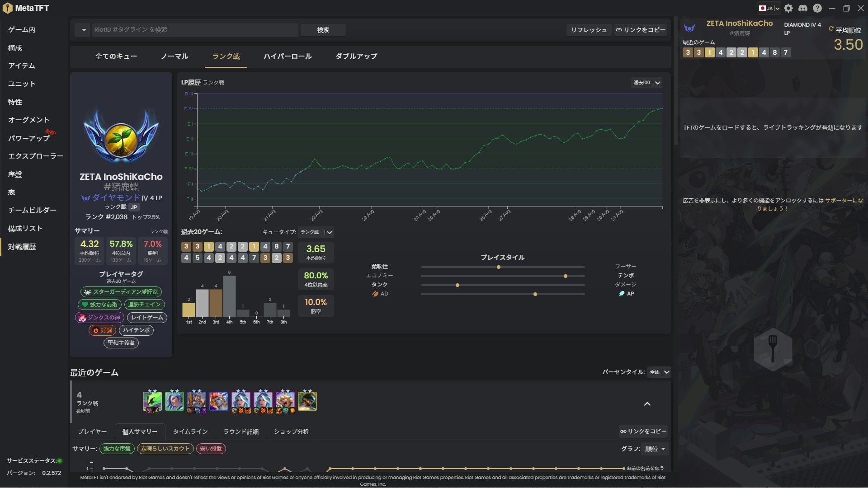Open the キュータイプ queue type dropdown
The image size is (868, 488).
316,232
